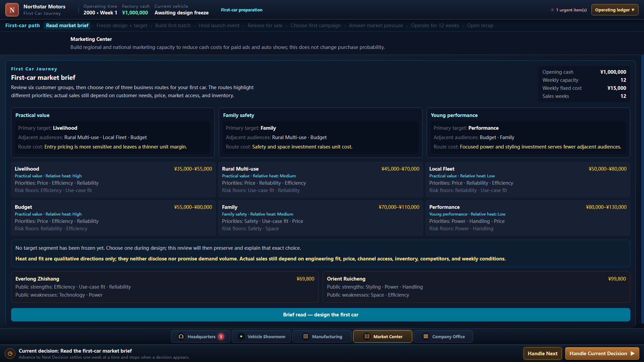
Task: Select the Build first batch step
Action: pos(173,25)
